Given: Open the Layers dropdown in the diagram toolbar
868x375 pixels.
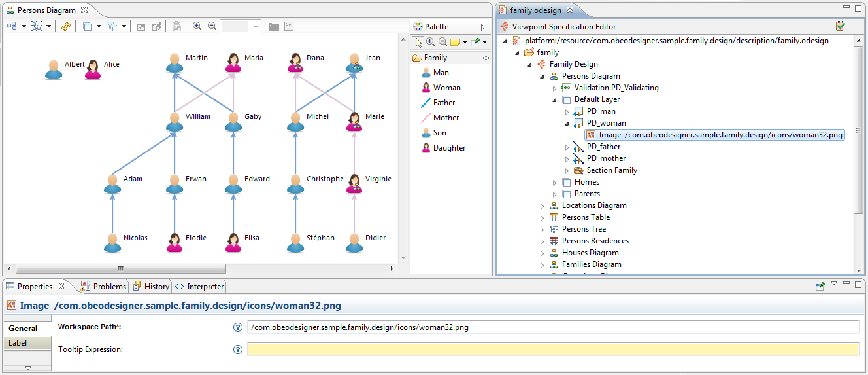Looking at the screenshot, I should click(99, 27).
